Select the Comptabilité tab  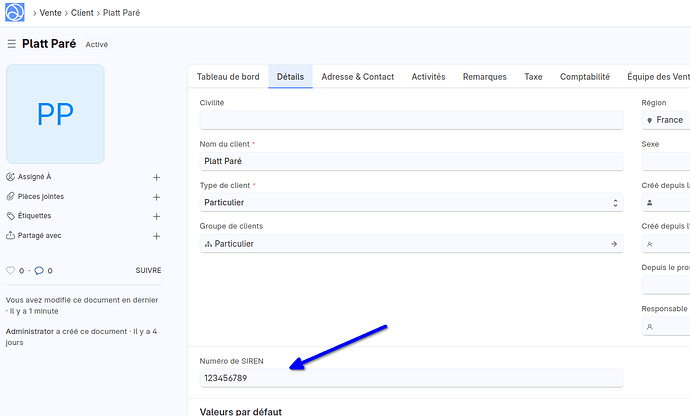point(584,77)
